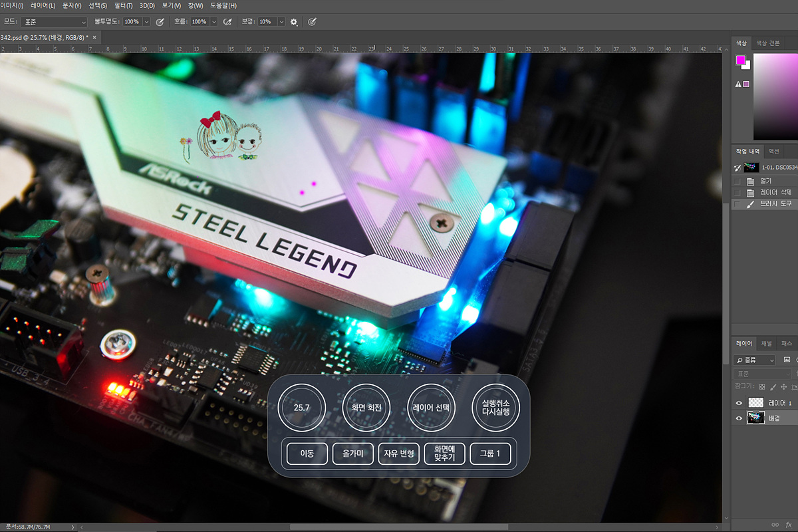798x532 pixels.
Task: Click the gamut-safe purple swatch beside the warning
Action: click(x=746, y=84)
